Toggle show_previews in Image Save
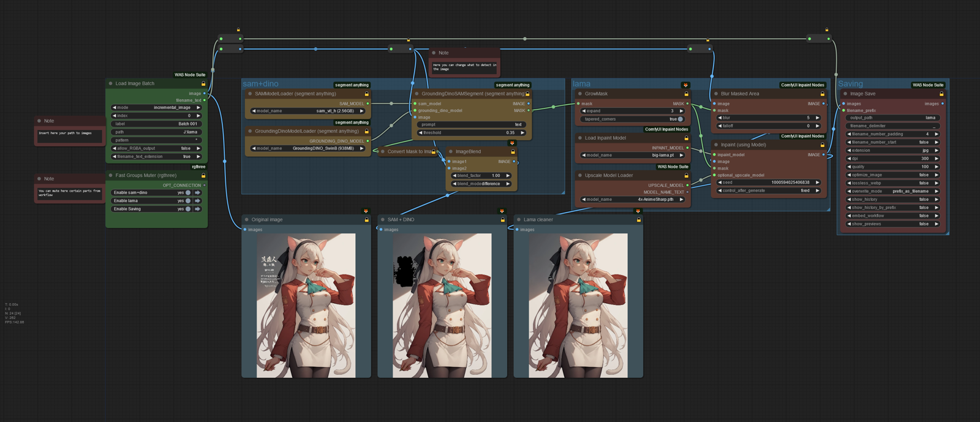 [x=893, y=224]
